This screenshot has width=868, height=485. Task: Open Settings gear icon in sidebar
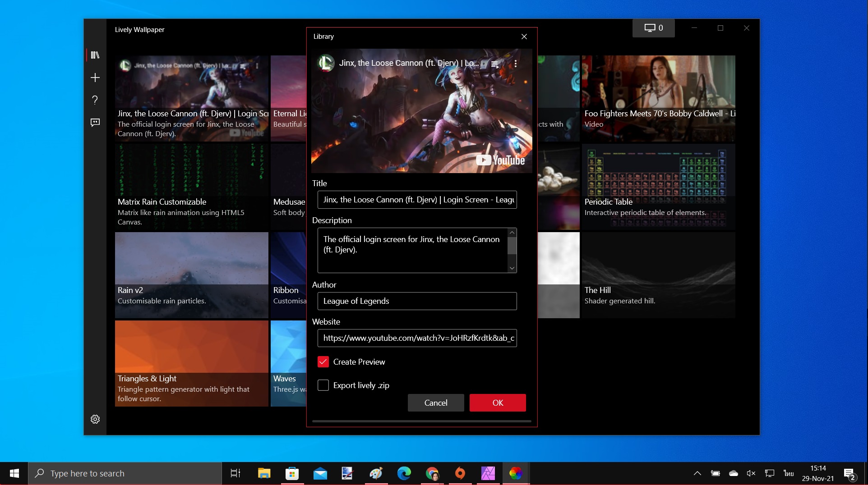[x=95, y=419]
